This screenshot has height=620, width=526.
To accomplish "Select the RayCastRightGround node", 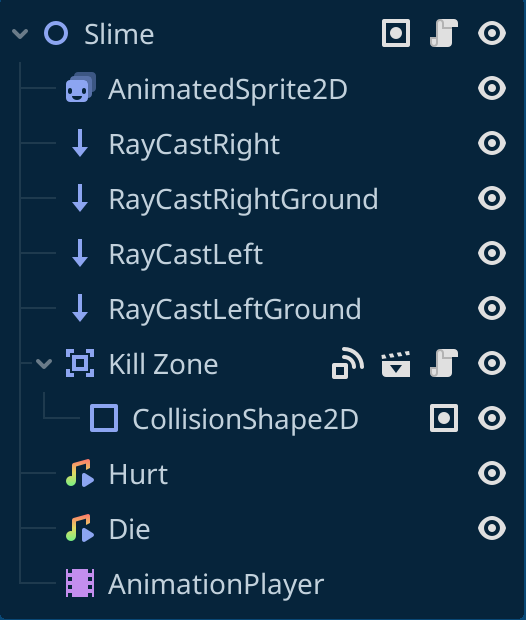I will pyautogui.click(x=243, y=199).
